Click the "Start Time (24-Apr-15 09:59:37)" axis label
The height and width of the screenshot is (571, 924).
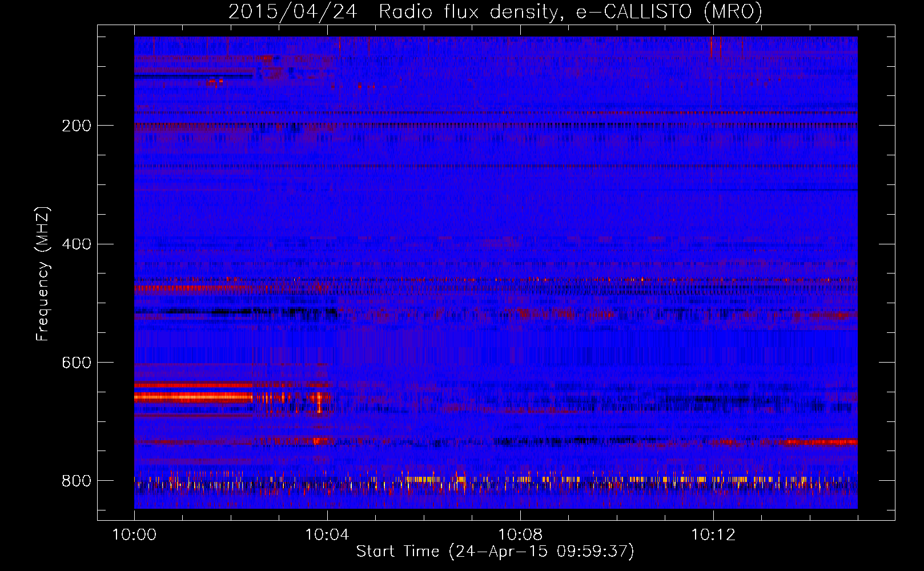coord(495,552)
